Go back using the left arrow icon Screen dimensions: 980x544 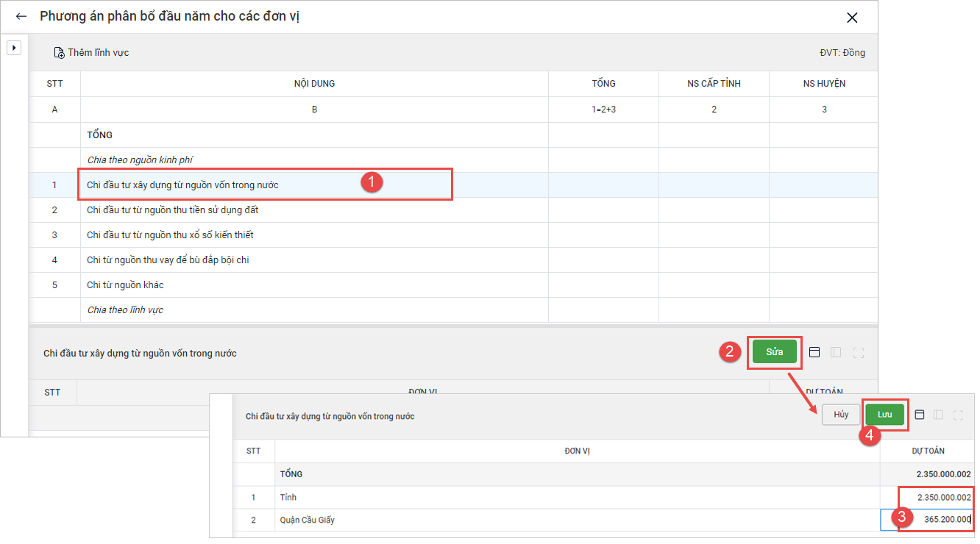(x=21, y=17)
